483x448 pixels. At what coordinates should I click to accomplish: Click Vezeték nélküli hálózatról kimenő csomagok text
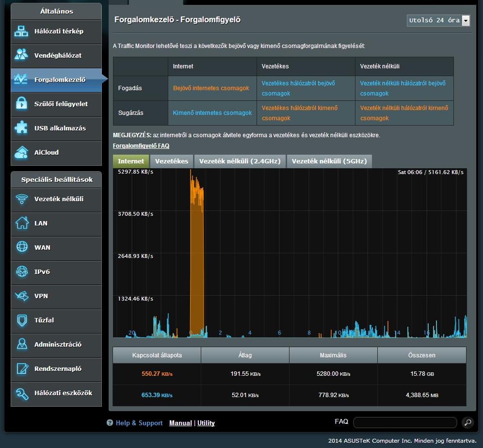404,113
